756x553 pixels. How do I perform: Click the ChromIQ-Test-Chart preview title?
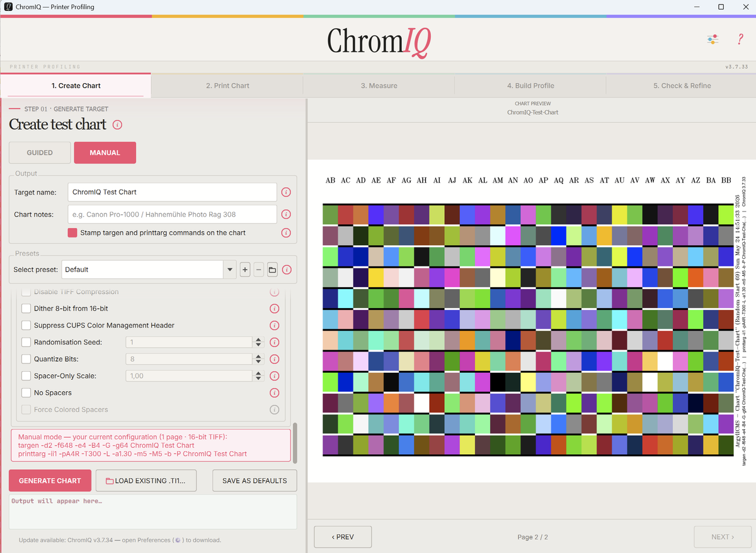tap(532, 112)
